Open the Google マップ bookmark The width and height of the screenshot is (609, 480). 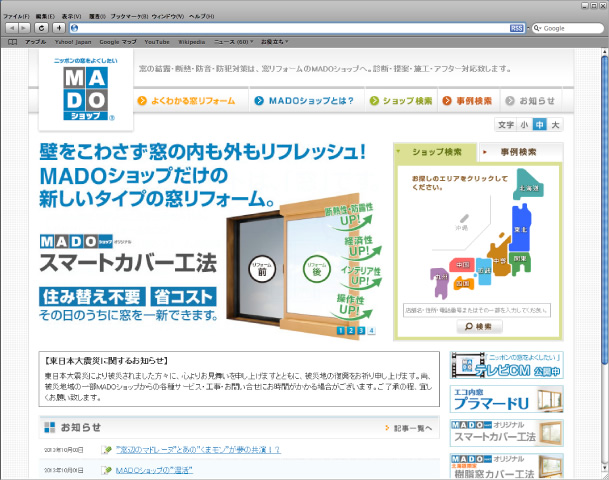click(x=118, y=42)
